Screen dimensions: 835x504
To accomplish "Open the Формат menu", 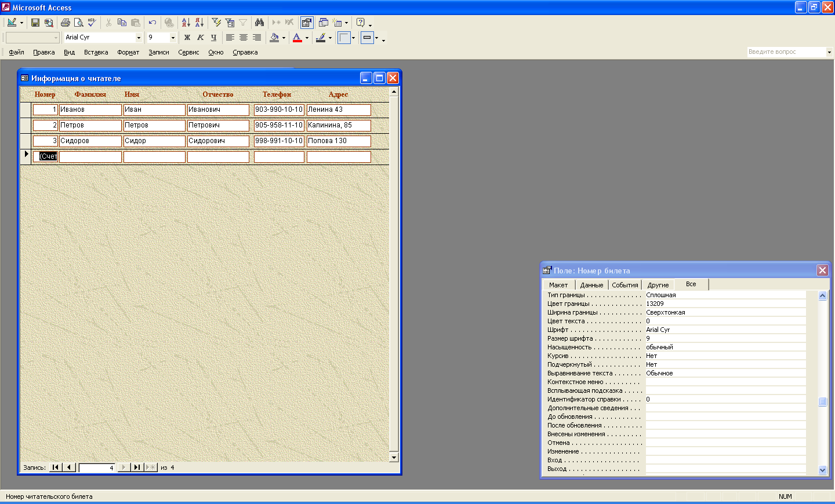I will click(x=128, y=52).
